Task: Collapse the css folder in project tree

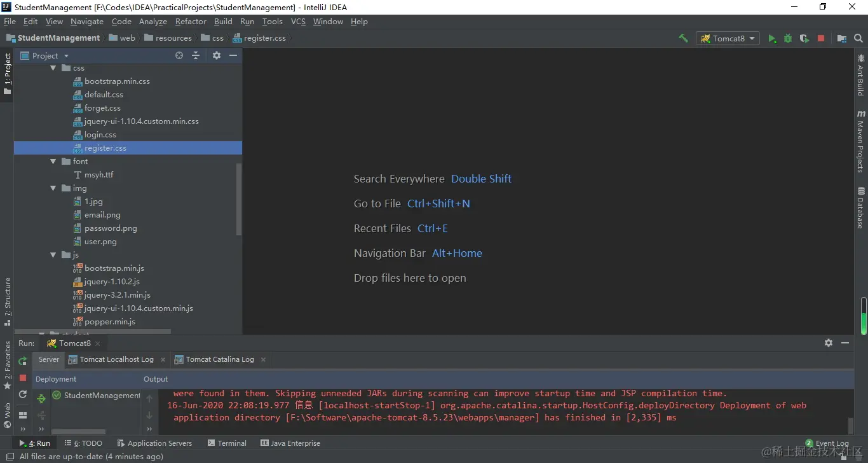Action: click(x=53, y=68)
